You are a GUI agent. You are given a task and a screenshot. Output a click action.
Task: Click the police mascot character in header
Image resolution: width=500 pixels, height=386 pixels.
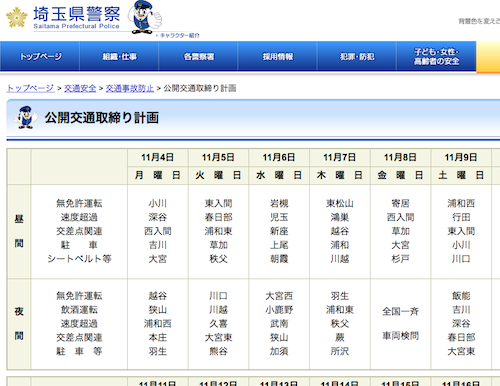click(145, 17)
